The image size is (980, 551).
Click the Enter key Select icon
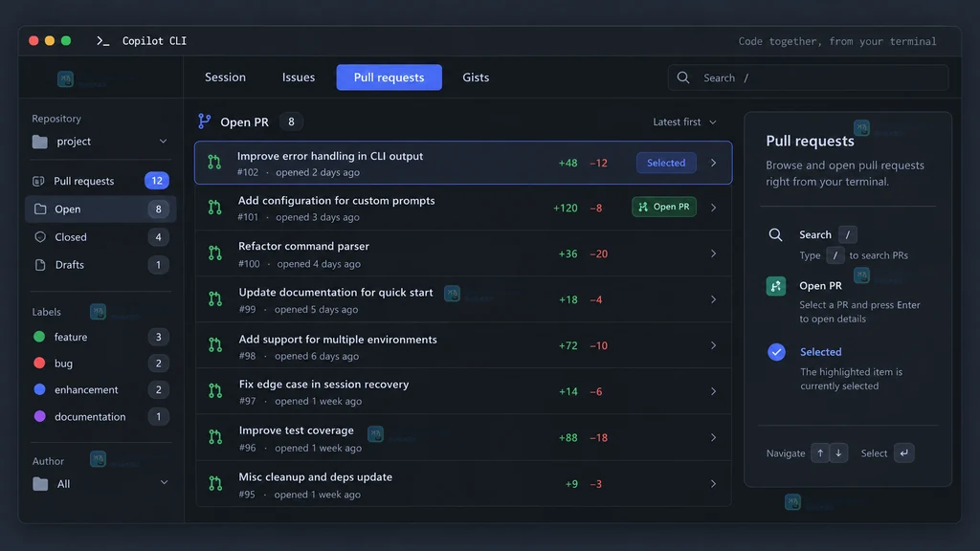pyautogui.click(x=903, y=452)
